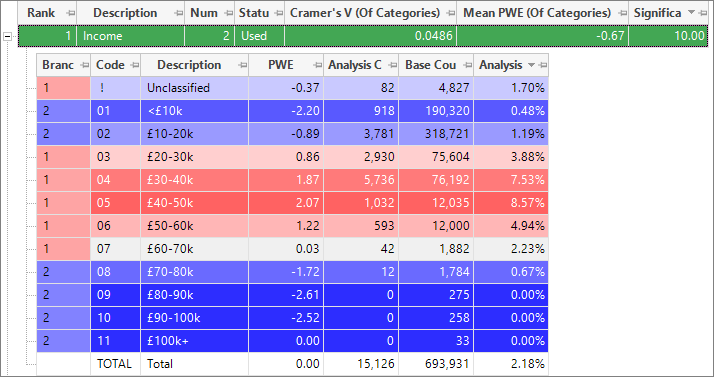Pin the Branch column in sub-table
This screenshot has width=714, height=377.
click(84, 66)
